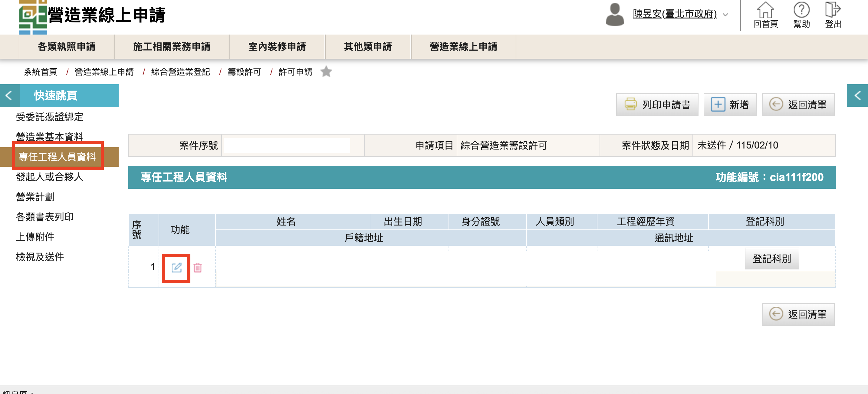Viewport: 868px width, 394px height.
Task: Click 新增 button to add entry
Action: click(x=730, y=105)
